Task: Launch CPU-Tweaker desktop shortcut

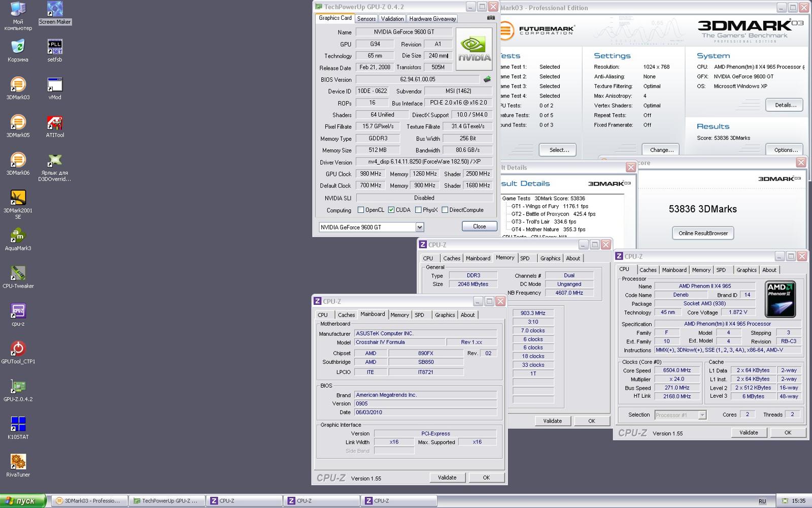Action: tap(18, 277)
